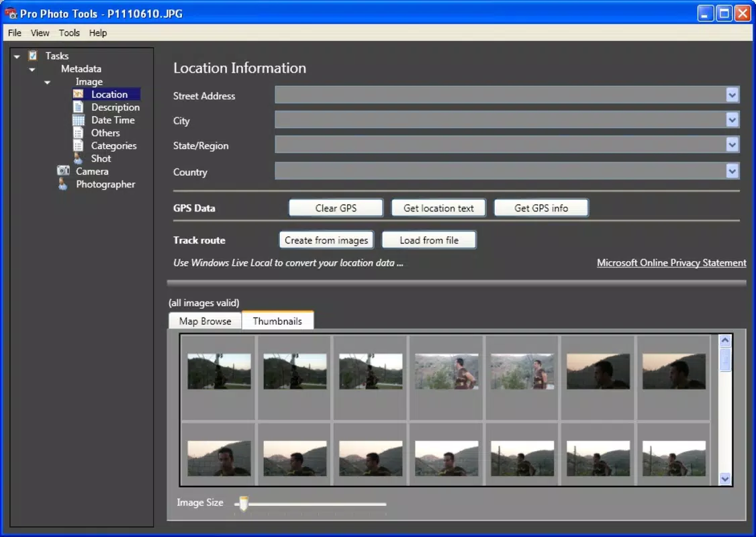Select Others in the tree
Viewport: 756px width, 537px height.
click(x=105, y=132)
